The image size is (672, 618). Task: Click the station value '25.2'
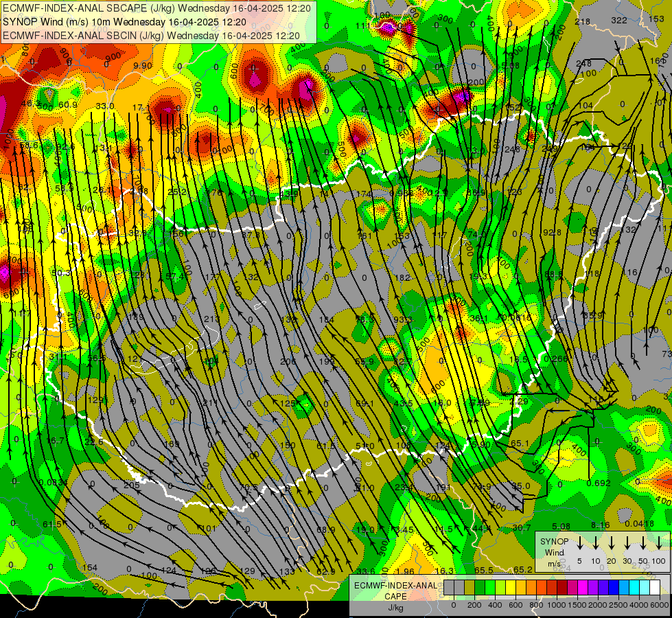177,192
